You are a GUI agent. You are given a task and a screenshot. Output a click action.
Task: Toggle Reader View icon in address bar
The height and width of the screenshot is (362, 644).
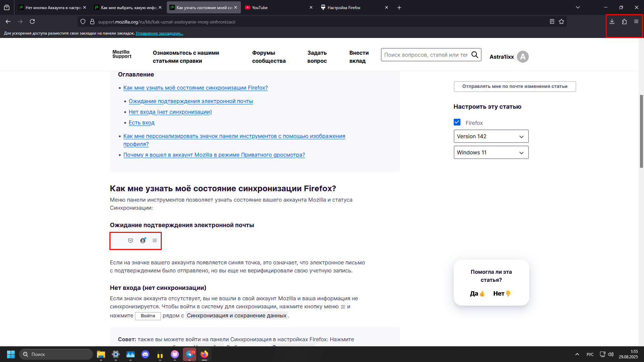(x=552, y=22)
